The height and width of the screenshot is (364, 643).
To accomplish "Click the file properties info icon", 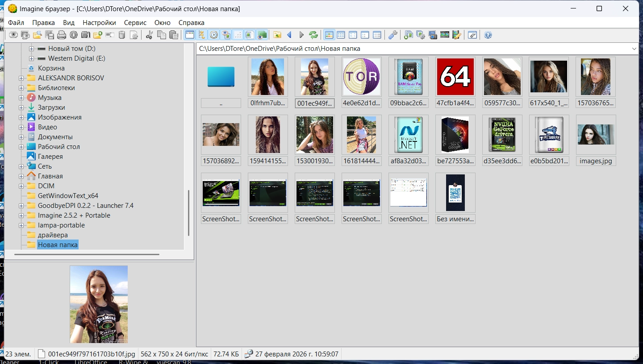I will pyautogui.click(x=74, y=35).
